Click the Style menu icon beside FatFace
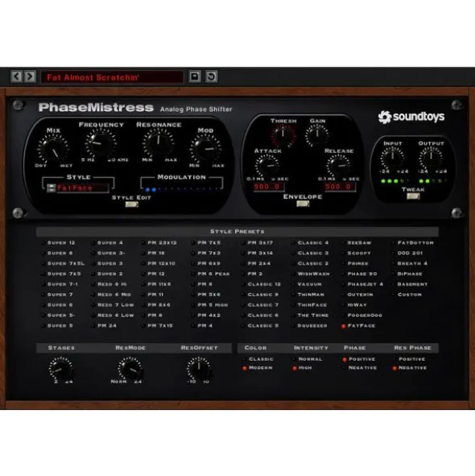475x476 pixels. tap(52, 188)
